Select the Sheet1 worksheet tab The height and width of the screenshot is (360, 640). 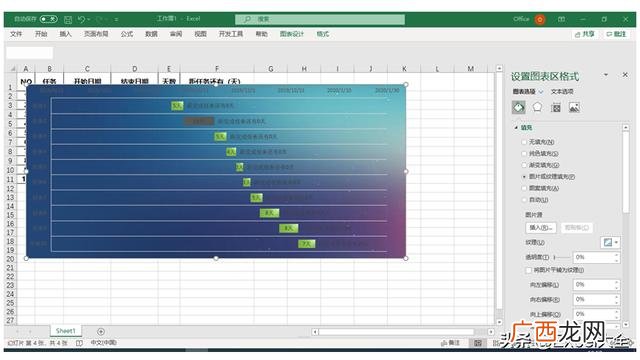click(65, 331)
